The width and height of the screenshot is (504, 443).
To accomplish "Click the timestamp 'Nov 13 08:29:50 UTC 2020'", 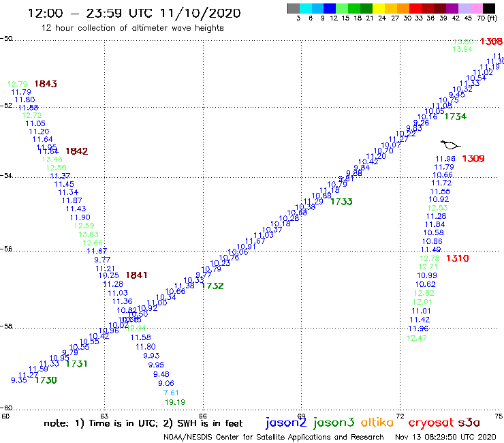I will coord(445,437).
